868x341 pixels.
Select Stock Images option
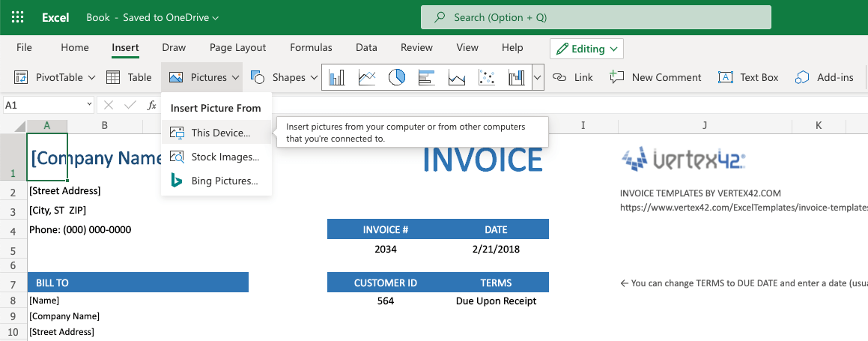[225, 157]
